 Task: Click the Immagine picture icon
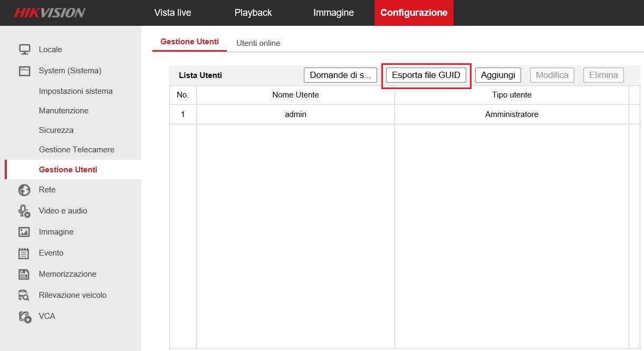coord(24,232)
